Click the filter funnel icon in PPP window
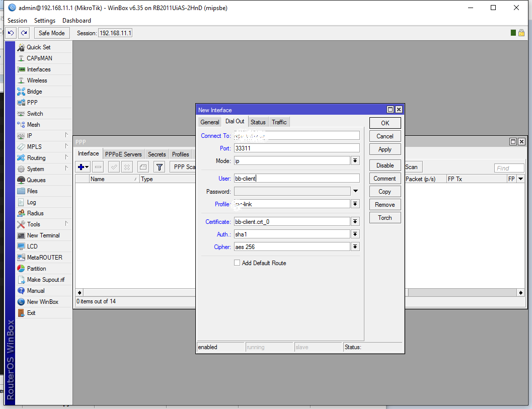 159,167
